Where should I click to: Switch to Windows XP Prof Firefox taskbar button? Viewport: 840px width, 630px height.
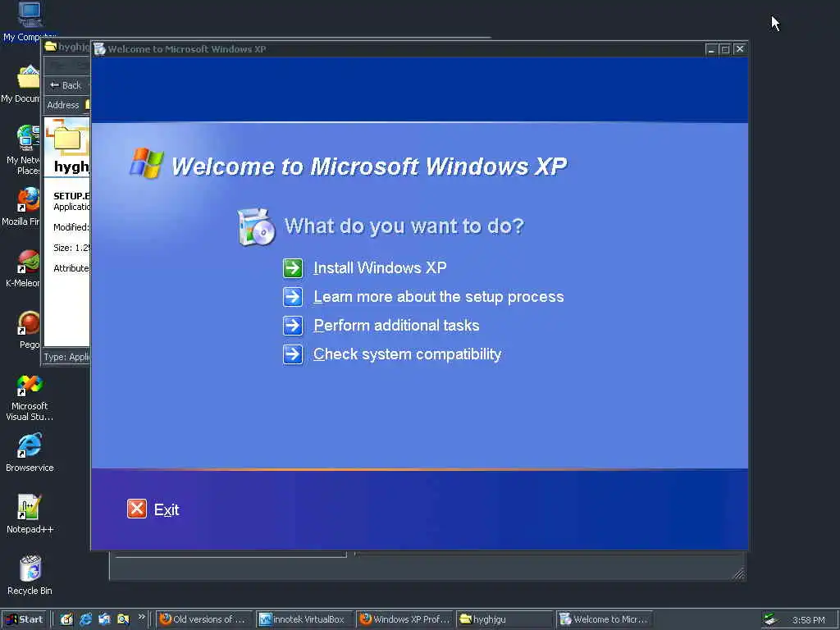[404, 619]
